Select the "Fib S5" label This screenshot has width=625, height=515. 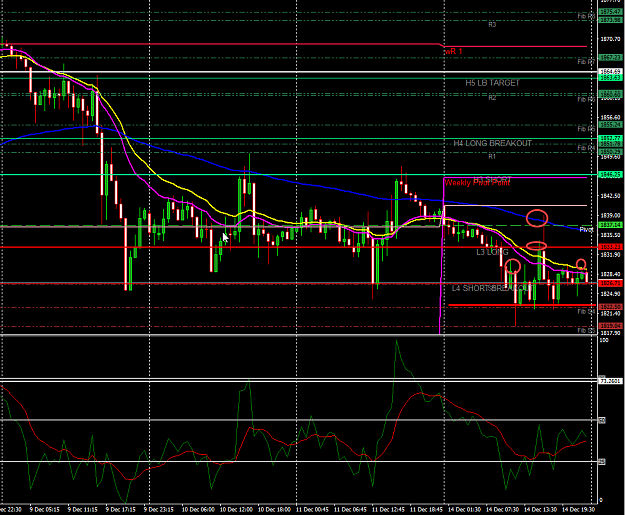[586, 330]
